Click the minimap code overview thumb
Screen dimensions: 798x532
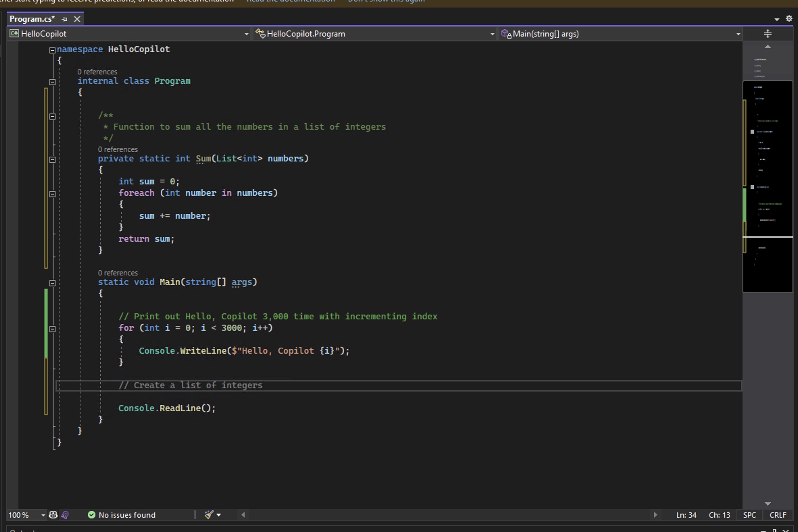pyautogui.click(x=768, y=187)
